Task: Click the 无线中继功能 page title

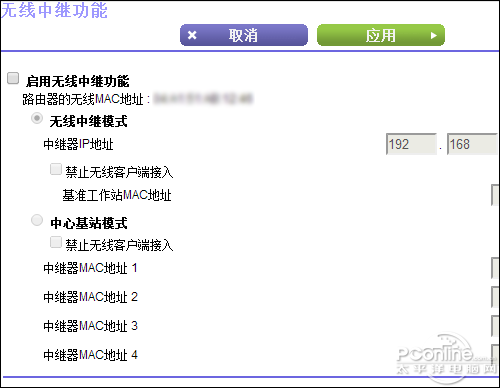Action: point(54,10)
